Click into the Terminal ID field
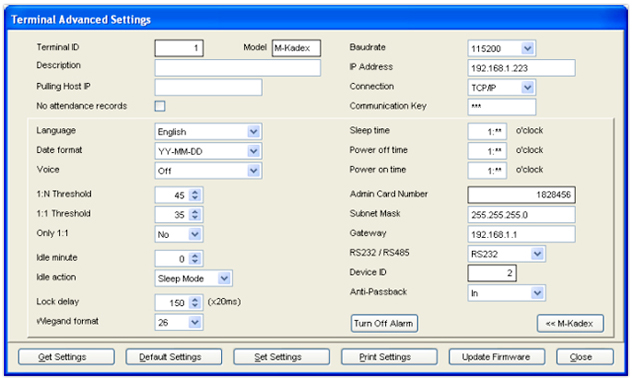 coord(179,48)
